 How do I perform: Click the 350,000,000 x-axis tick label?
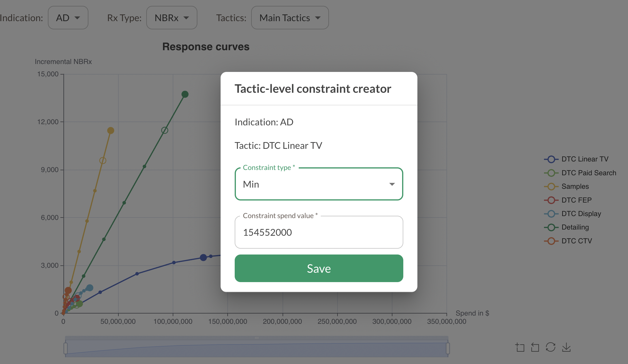(x=447, y=321)
